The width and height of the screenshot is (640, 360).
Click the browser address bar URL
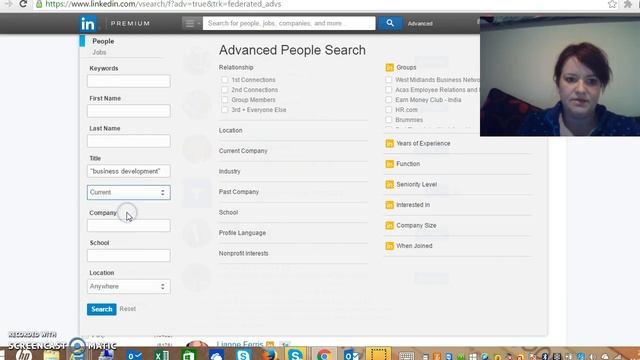(163, 4)
